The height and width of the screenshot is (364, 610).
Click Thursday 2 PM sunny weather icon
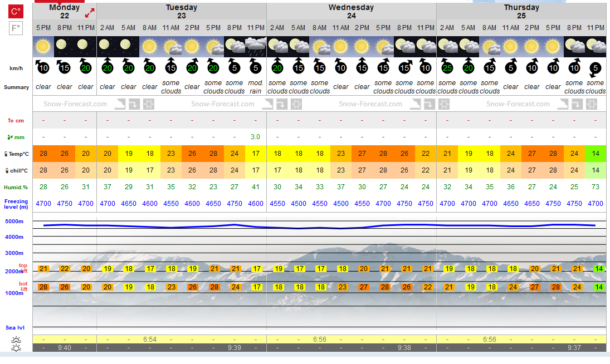coord(532,47)
